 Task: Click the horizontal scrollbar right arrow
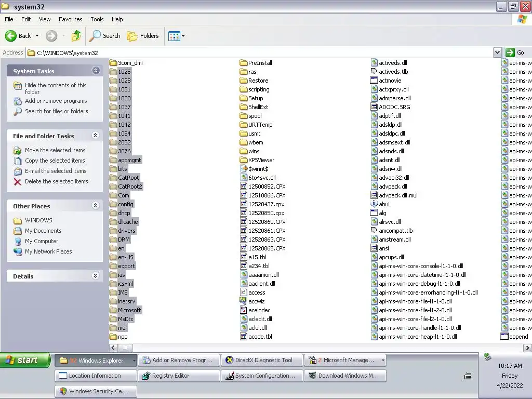pos(528,348)
